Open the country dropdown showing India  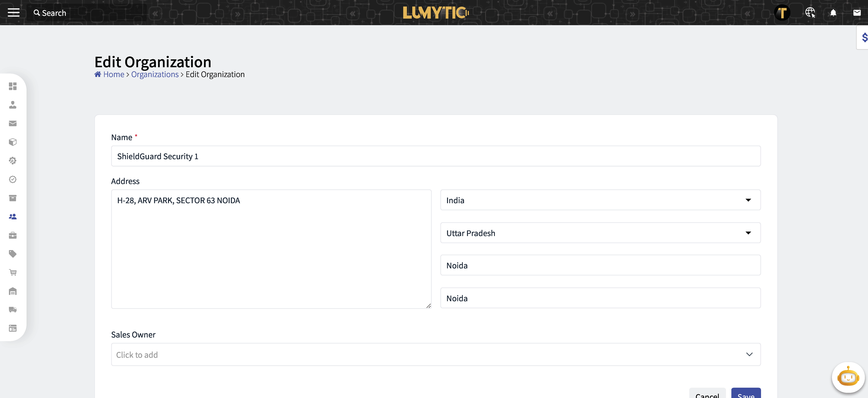click(x=748, y=200)
